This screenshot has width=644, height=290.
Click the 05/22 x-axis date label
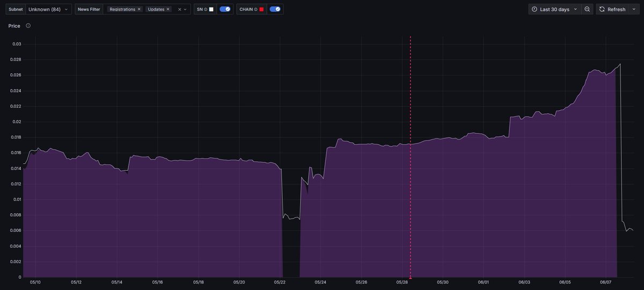[280, 282]
